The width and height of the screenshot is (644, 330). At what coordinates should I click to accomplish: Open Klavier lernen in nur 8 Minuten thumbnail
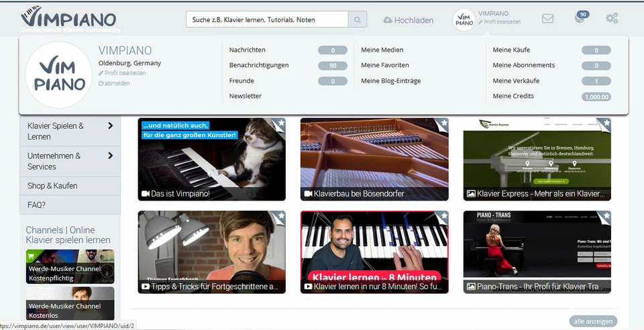(x=374, y=252)
